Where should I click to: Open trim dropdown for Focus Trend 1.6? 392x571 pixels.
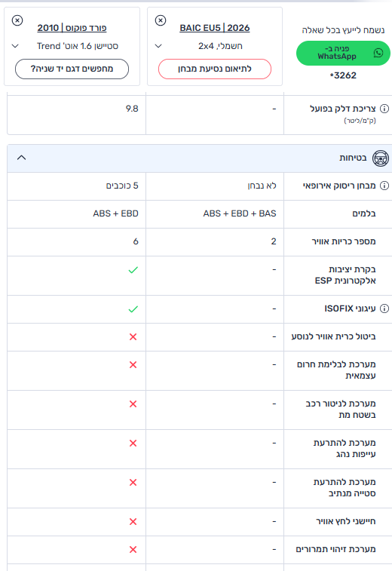(x=15, y=46)
